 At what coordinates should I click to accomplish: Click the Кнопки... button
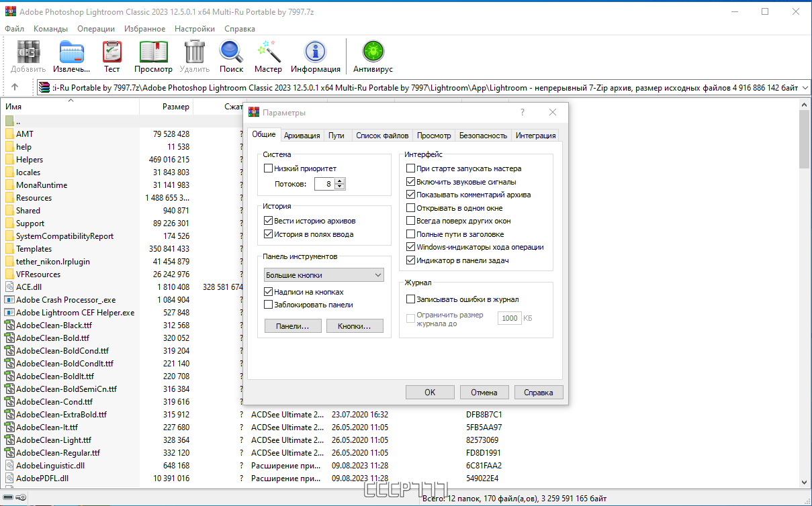(355, 326)
